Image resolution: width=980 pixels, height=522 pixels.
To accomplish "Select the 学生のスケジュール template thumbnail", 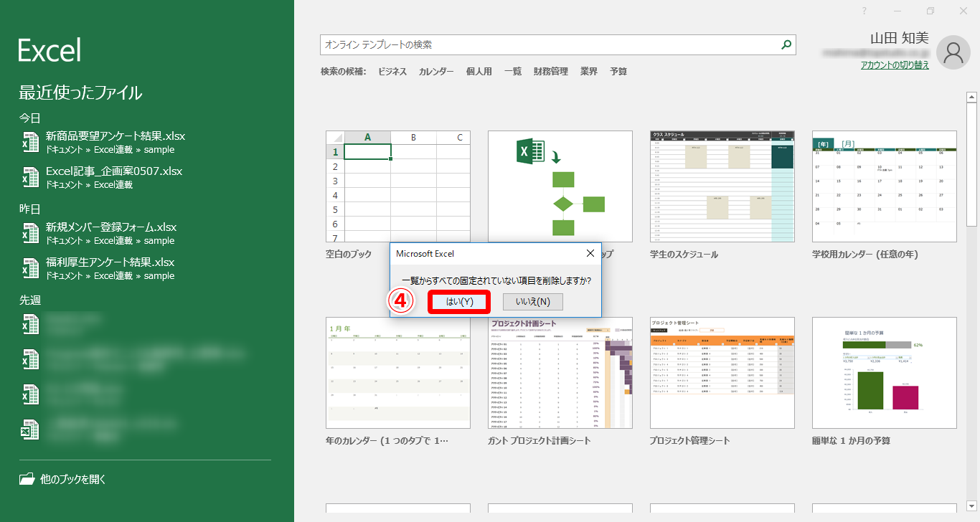I will [722, 186].
